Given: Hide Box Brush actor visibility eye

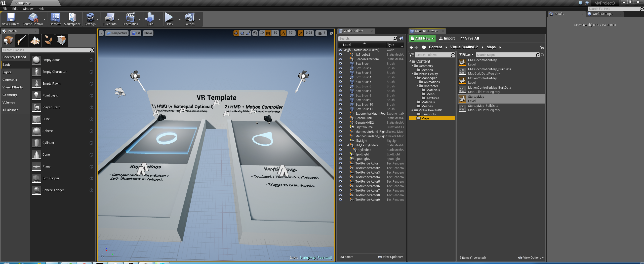Looking at the screenshot, I should click(x=340, y=63).
